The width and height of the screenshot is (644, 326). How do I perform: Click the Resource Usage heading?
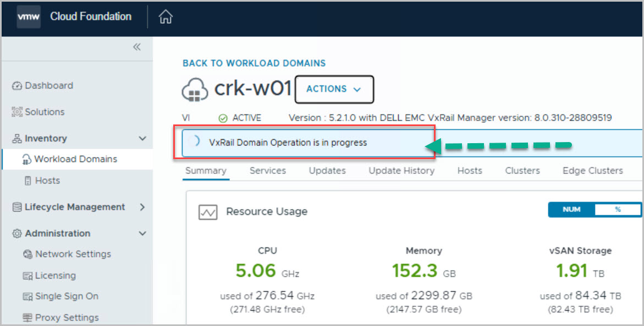coord(267,211)
